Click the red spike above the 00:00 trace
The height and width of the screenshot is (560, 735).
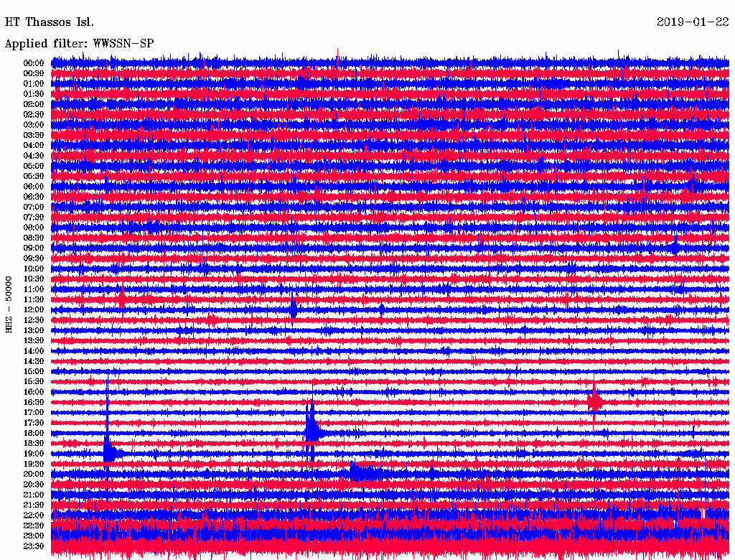click(x=337, y=57)
